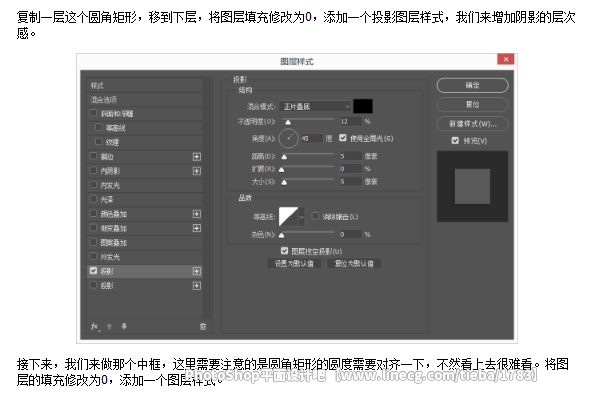Screen dimensions: 593x394
Task: Enable the 光泽 checkbox
Action: tap(93, 199)
